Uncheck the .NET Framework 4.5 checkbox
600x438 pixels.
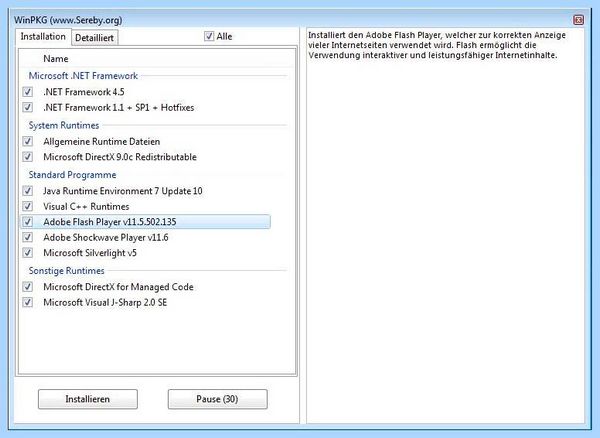pyautogui.click(x=28, y=92)
